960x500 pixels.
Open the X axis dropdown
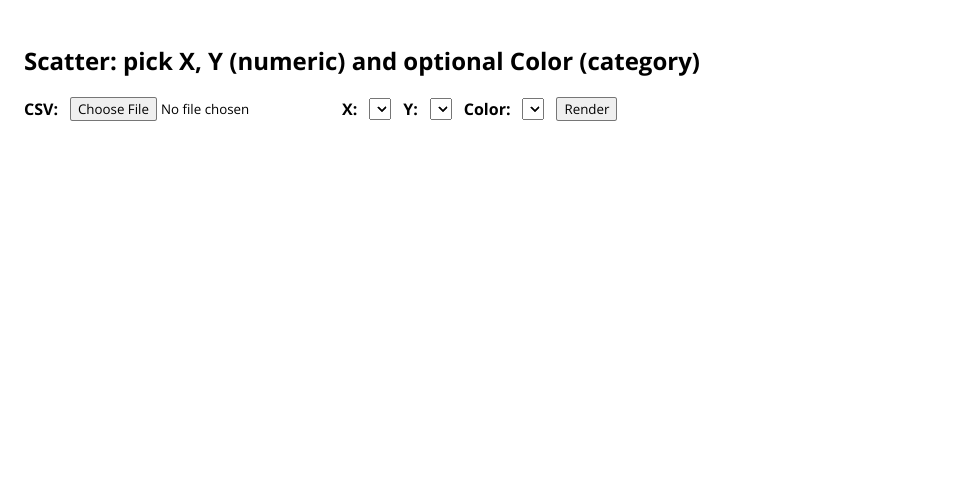(380, 109)
